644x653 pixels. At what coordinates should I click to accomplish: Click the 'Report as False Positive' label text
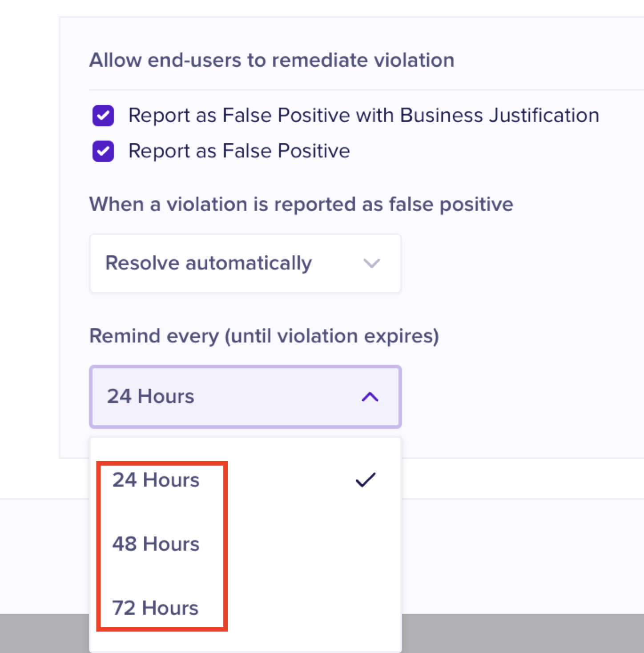coord(239,151)
